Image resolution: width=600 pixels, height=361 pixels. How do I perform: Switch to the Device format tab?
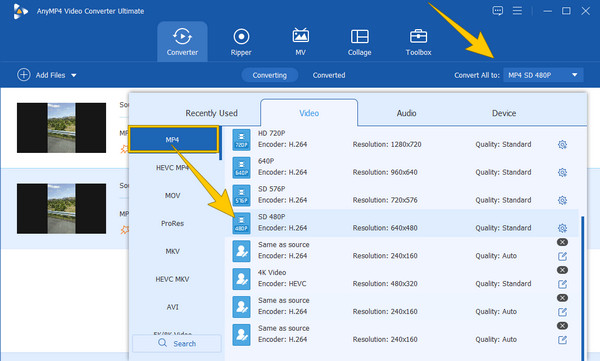pyautogui.click(x=504, y=113)
